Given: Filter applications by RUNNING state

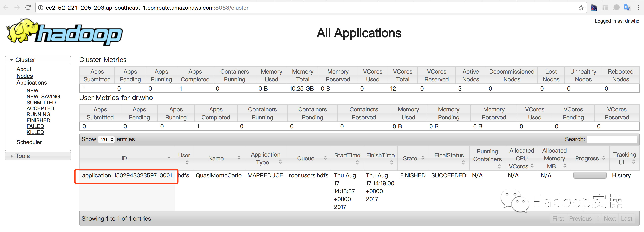Looking at the screenshot, I should (x=38, y=114).
